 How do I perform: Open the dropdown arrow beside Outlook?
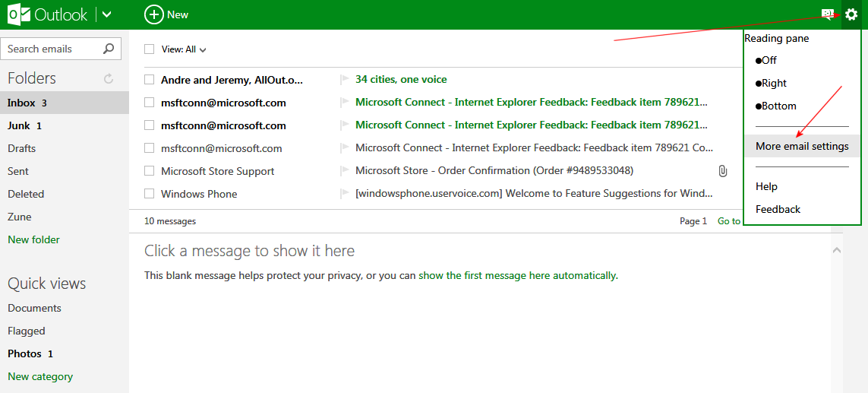(x=106, y=14)
